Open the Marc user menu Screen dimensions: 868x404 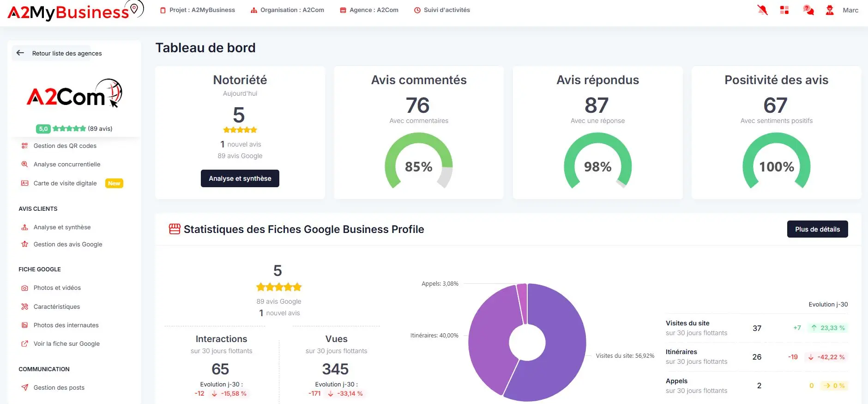coord(850,10)
